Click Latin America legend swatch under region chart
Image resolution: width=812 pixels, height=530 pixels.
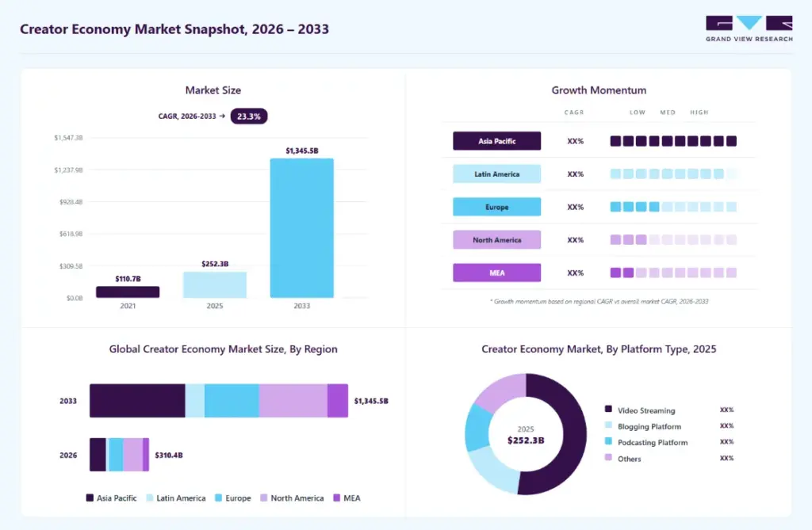[150, 498]
